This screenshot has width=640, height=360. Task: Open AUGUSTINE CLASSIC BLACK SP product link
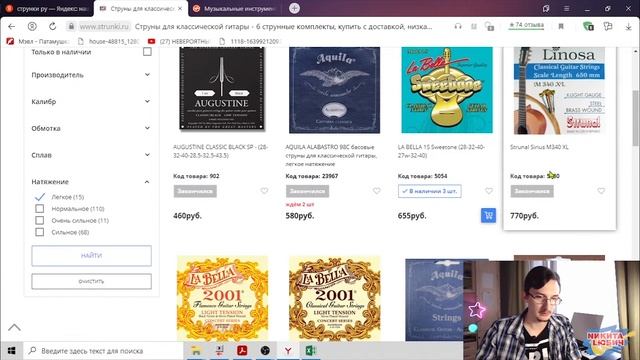[220, 151]
